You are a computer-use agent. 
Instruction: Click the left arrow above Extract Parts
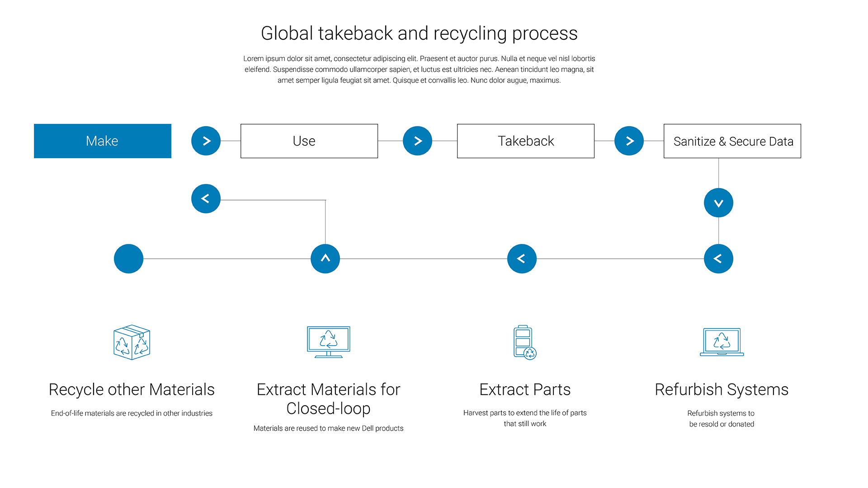point(522,259)
